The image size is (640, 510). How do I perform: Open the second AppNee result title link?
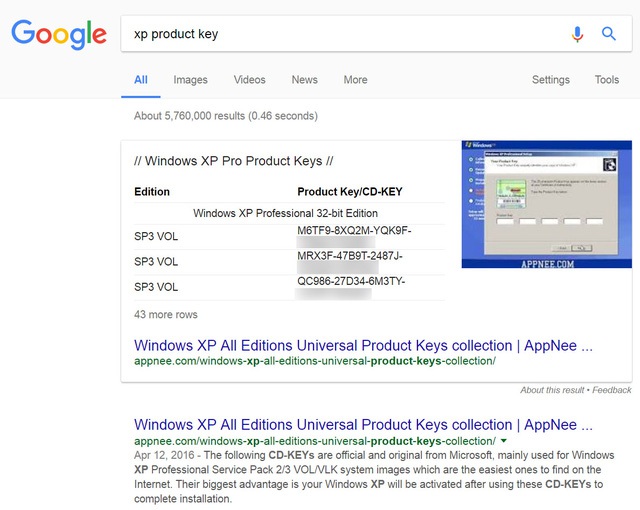[363, 425]
